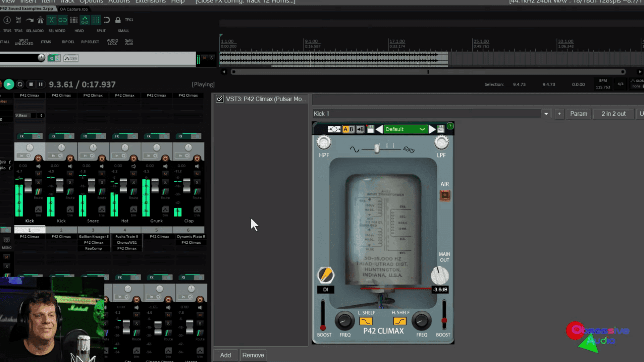This screenshot has height=362, width=644.
Task: Open the 2 in 2 out routing menu
Action: point(613,114)
